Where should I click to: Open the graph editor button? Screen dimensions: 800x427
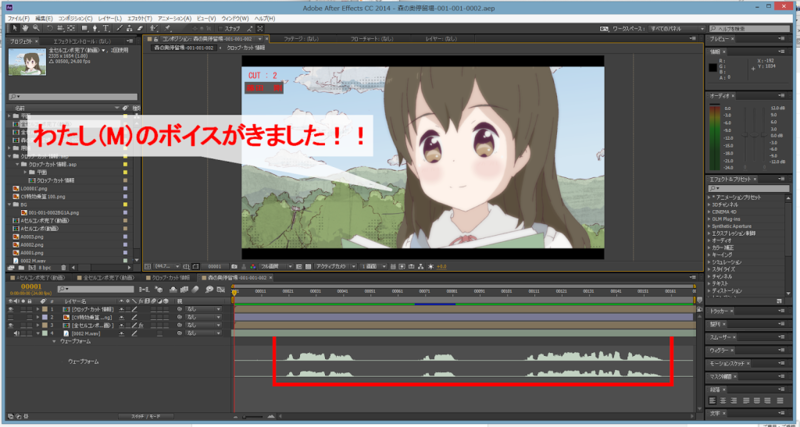[221, 289]
